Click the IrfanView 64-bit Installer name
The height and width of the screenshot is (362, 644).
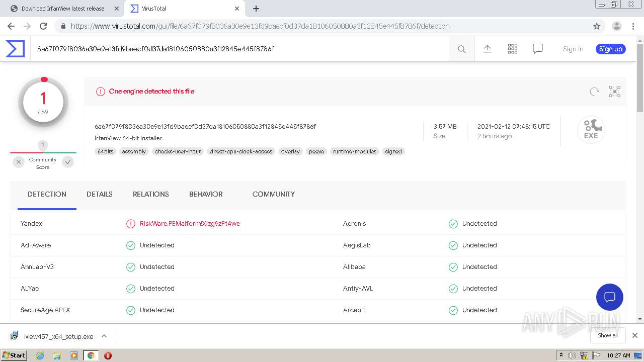coord(128,138)
